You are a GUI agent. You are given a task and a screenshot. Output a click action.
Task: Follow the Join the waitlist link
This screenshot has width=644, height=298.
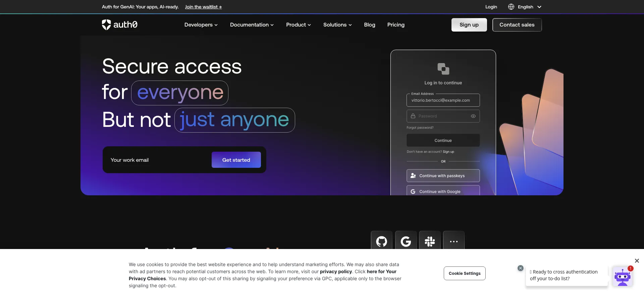[203, 7]
